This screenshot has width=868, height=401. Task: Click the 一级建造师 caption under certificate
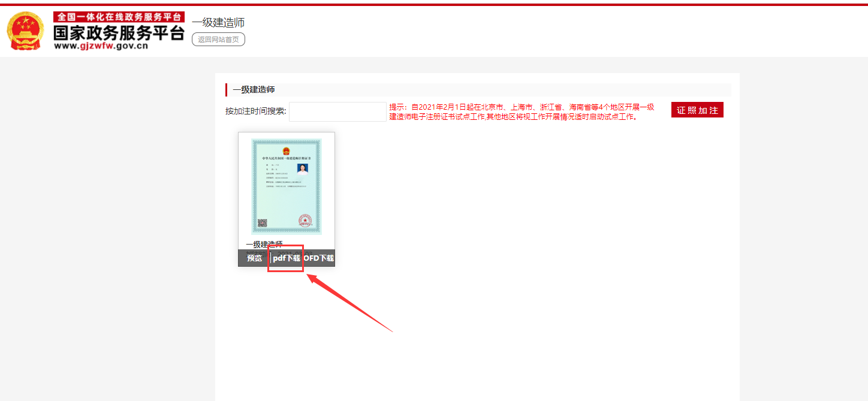coord(264,245)
